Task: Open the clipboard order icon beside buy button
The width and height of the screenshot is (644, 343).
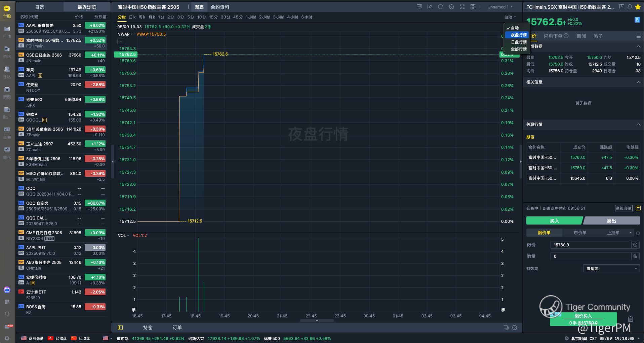Action: tap(631, 319)
